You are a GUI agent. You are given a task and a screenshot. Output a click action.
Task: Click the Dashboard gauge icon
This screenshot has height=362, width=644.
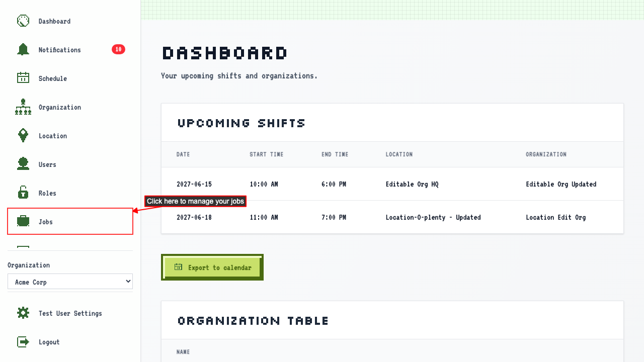(23, 21)
